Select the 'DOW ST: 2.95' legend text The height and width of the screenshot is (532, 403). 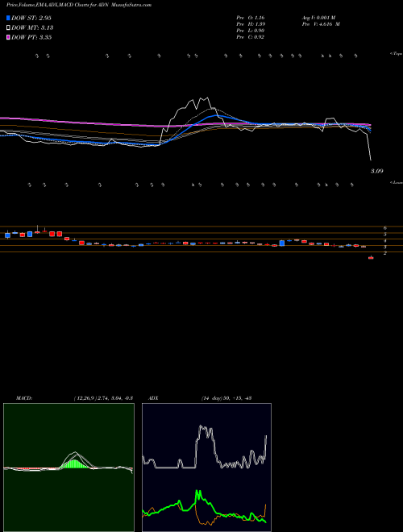coord(31,18)
